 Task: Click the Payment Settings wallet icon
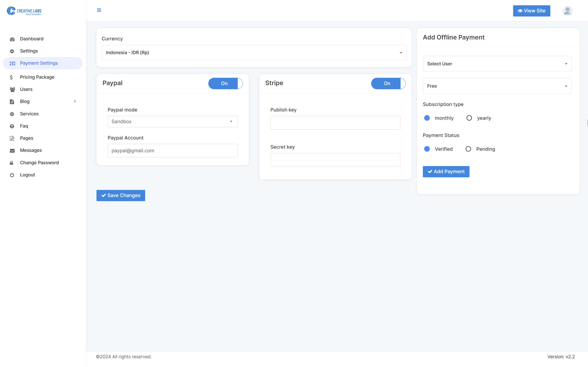12,63
